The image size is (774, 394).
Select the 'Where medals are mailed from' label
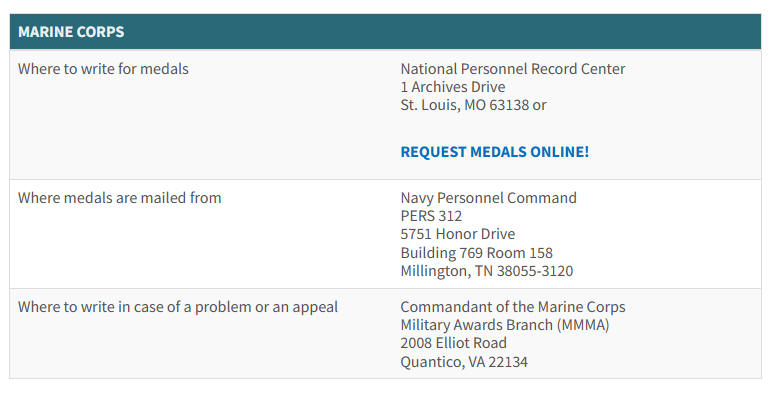tap(119, 198)
